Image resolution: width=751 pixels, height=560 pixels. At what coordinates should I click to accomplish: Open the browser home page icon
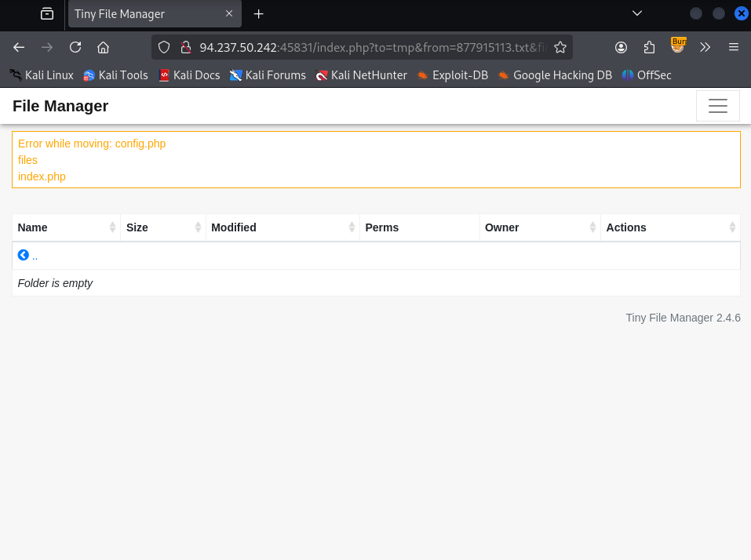pos(103,47)
